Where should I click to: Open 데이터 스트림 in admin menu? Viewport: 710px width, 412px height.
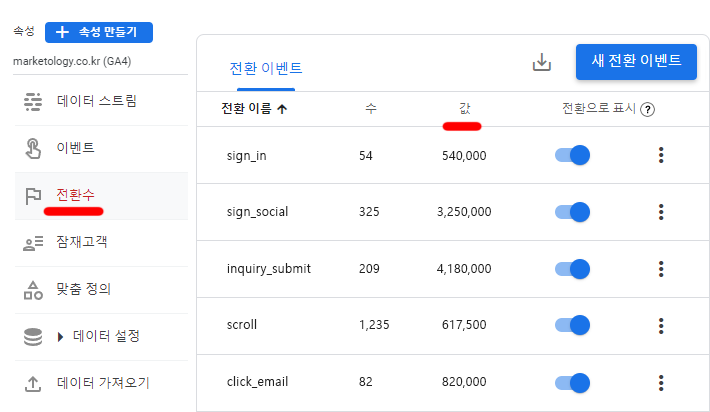click(96, 101)
